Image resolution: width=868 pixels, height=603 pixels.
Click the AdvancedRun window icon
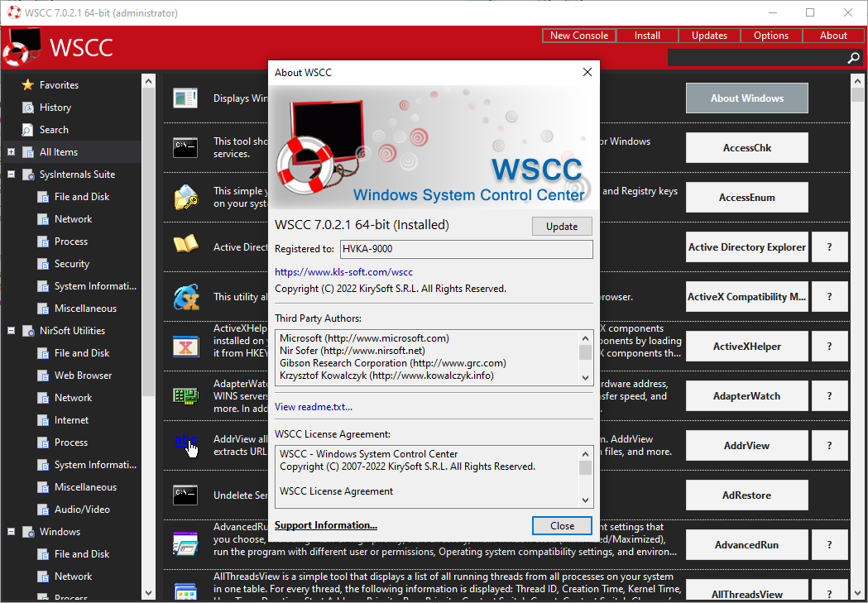click(x=185, y=543)
